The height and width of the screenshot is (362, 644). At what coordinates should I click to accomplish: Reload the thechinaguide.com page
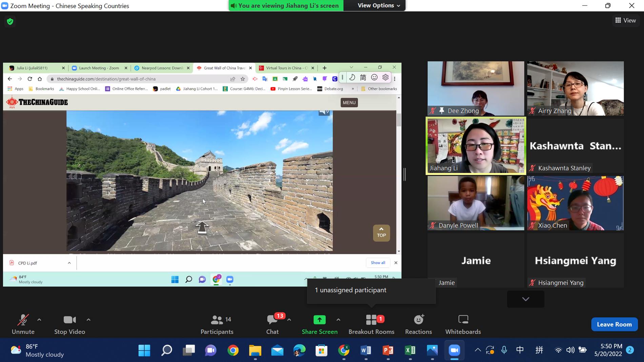coord(30,79)
